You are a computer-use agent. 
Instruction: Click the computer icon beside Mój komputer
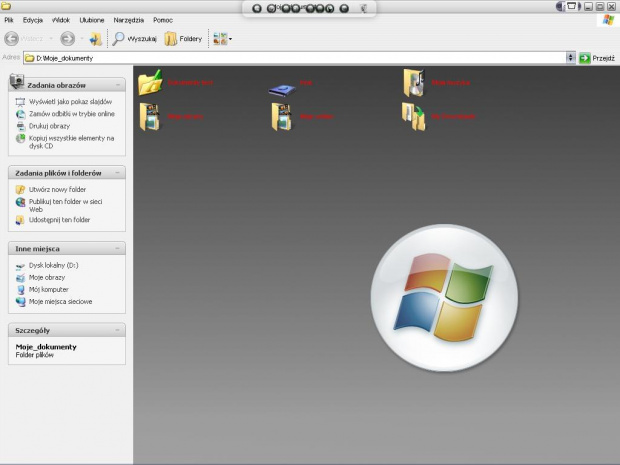click(x=20, y=290)
